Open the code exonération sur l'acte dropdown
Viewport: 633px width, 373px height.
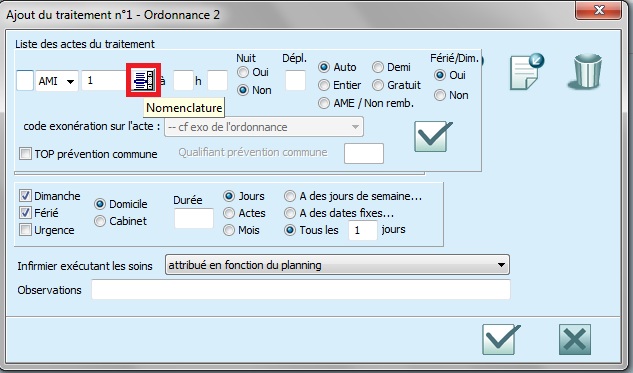click(264, 127)
